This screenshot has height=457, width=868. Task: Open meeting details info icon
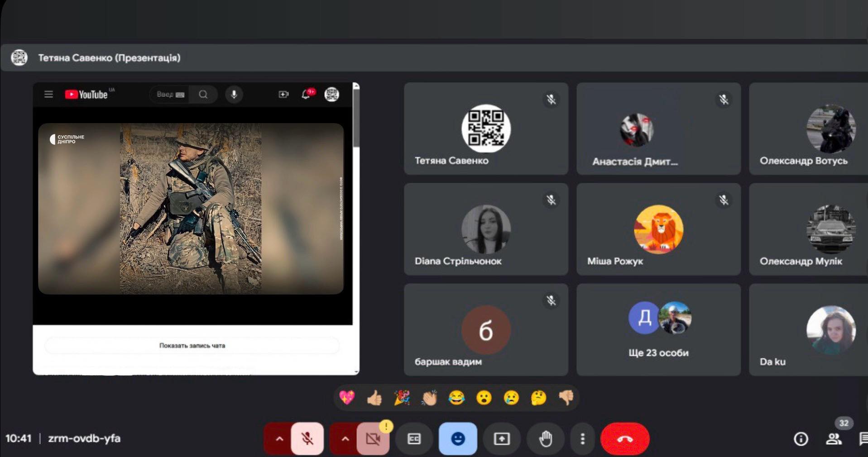[801, 438]
